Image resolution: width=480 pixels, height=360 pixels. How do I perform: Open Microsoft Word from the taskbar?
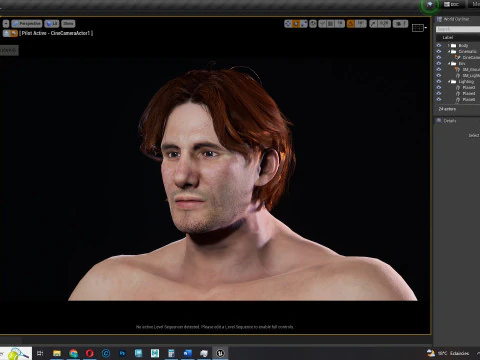click(x=188, y=353)
